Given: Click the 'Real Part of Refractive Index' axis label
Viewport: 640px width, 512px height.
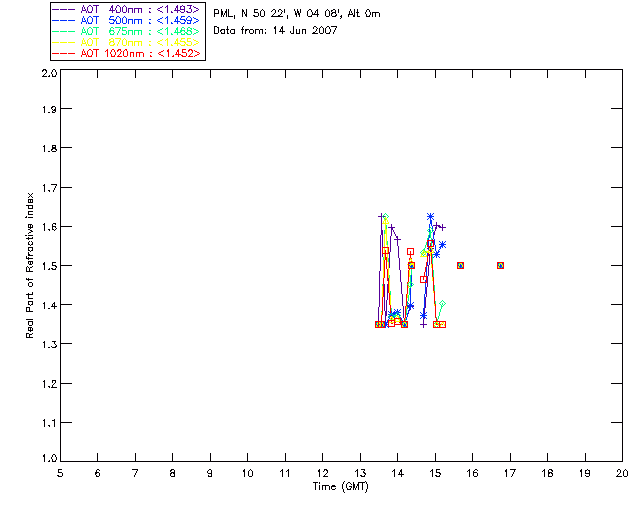Looking at the screenshot, I should pyautogui.click(x=30, y=265).
